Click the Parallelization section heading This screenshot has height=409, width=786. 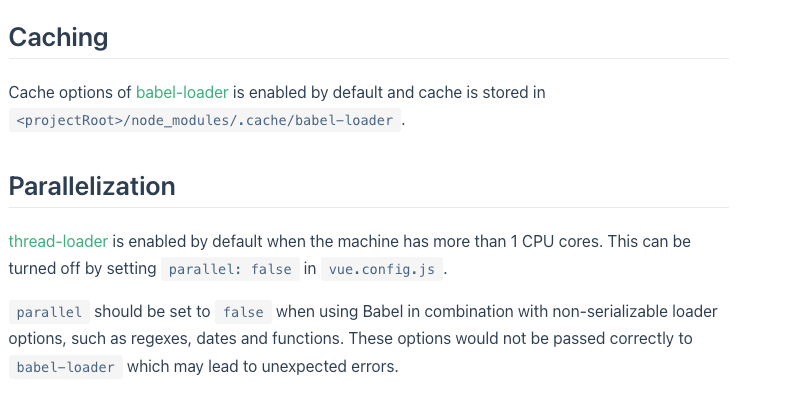pyautogui.click(x=92, y=186)
